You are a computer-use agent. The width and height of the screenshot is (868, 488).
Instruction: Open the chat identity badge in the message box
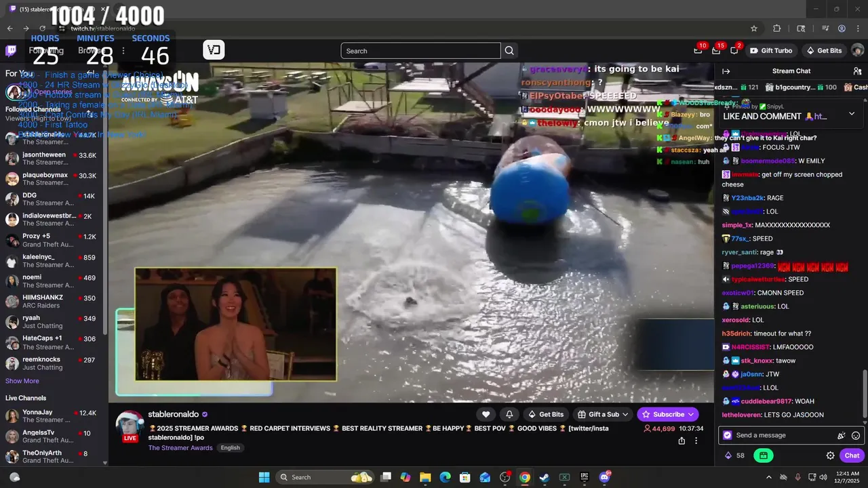click(x=728, y=435)
